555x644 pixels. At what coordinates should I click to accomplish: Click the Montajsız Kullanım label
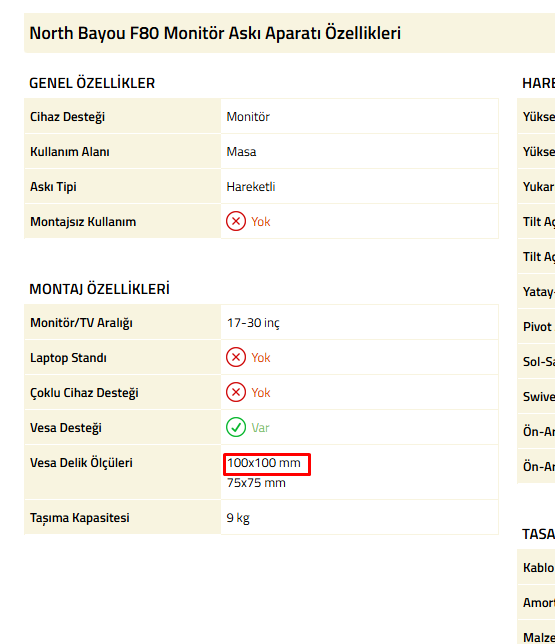coord(83,222)
